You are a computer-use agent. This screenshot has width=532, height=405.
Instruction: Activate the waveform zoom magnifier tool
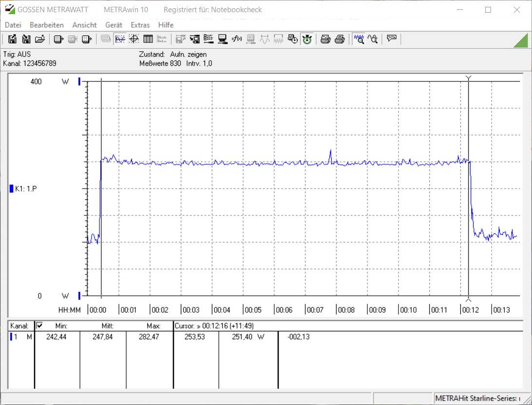point(359,39)
